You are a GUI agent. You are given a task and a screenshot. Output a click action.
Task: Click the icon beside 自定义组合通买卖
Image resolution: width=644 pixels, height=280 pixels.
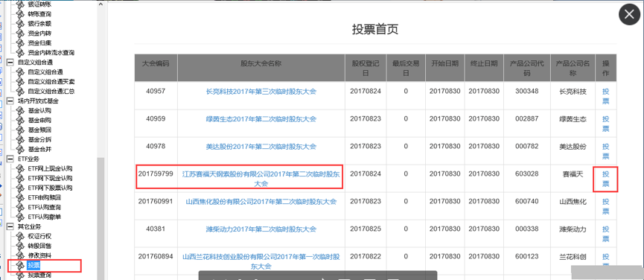(21, 81)
